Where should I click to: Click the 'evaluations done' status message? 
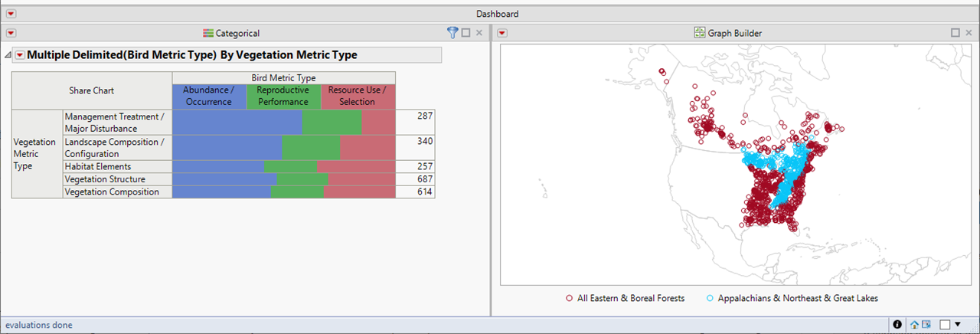point(39,325)
